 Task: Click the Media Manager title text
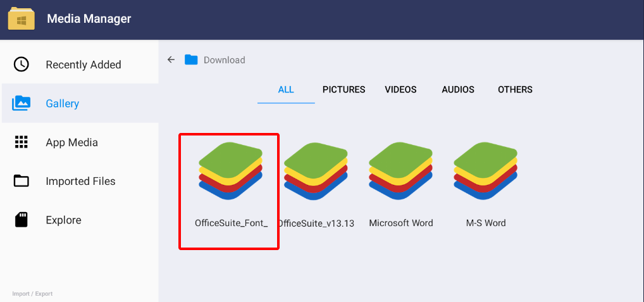[89, 19]
